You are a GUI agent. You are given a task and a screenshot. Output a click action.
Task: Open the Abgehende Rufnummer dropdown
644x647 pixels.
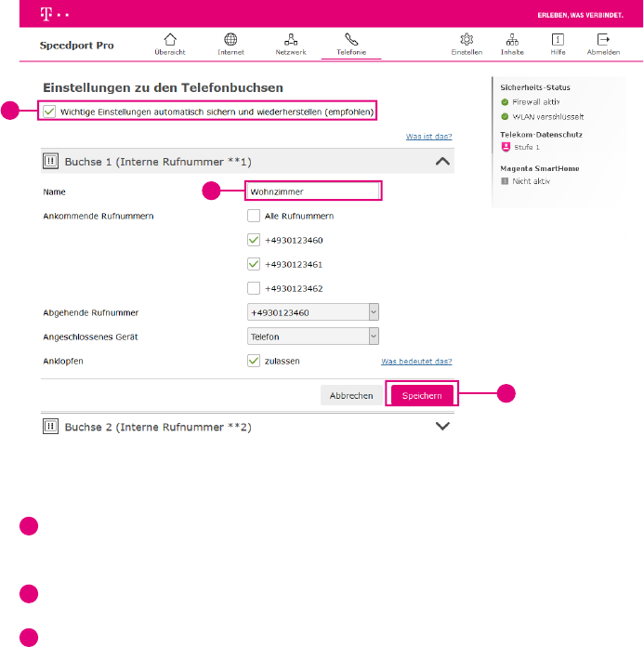click(313, 312)
